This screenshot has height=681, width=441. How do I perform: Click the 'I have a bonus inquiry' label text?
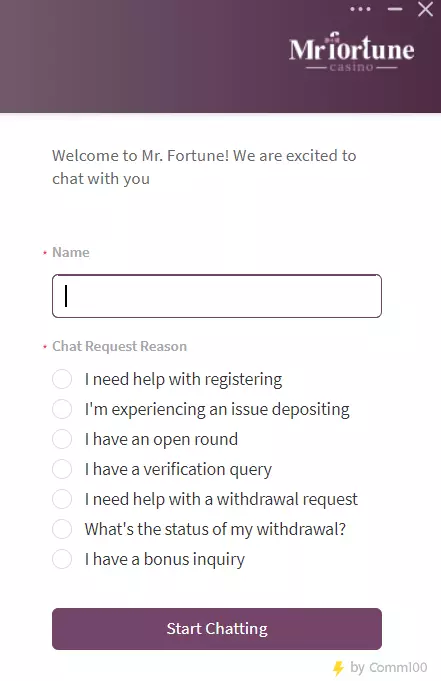point(165,559)
